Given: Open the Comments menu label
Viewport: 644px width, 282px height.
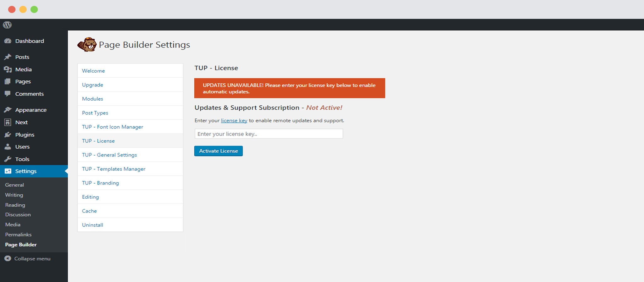Looking at the screenshot, I should (x=30, y=94).
